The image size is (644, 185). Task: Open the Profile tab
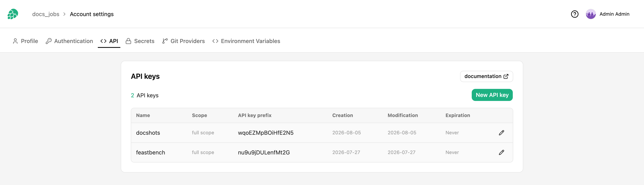[x=25, y=41]
